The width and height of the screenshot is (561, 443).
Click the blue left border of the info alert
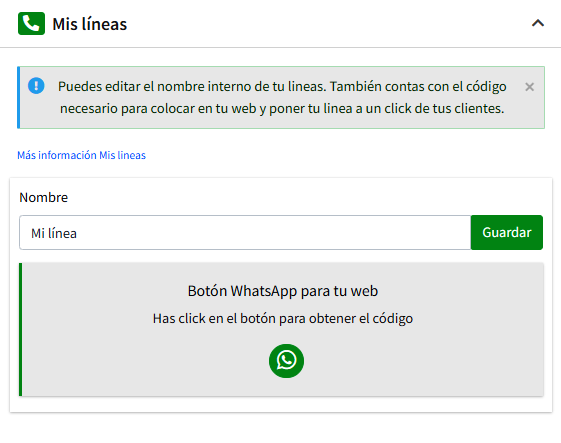[19, 97]
